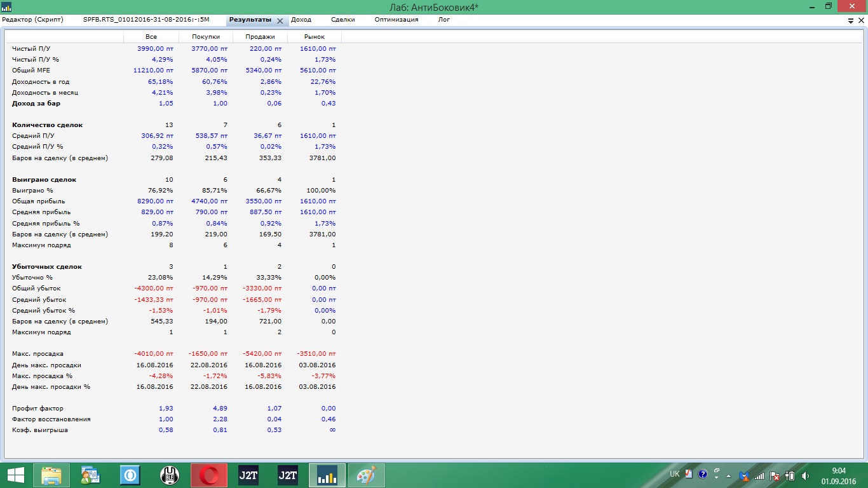Click the UK language indicator
Image resolution: width=868 pixels, height=488 pixels.
pos(675,475)
